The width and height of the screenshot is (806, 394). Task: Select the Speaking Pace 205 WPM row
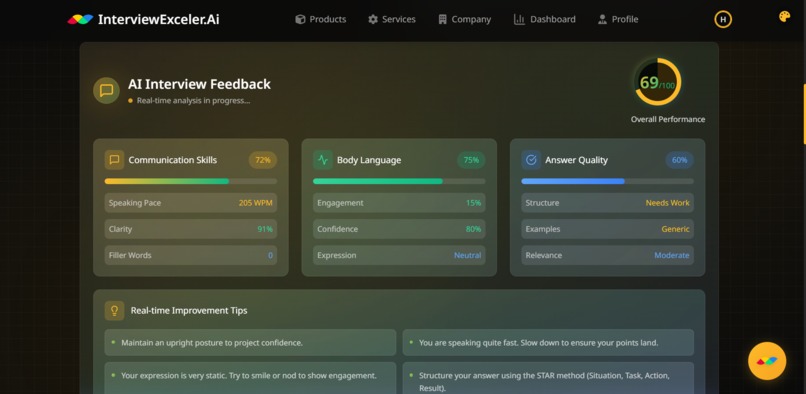tap(191, 203)
